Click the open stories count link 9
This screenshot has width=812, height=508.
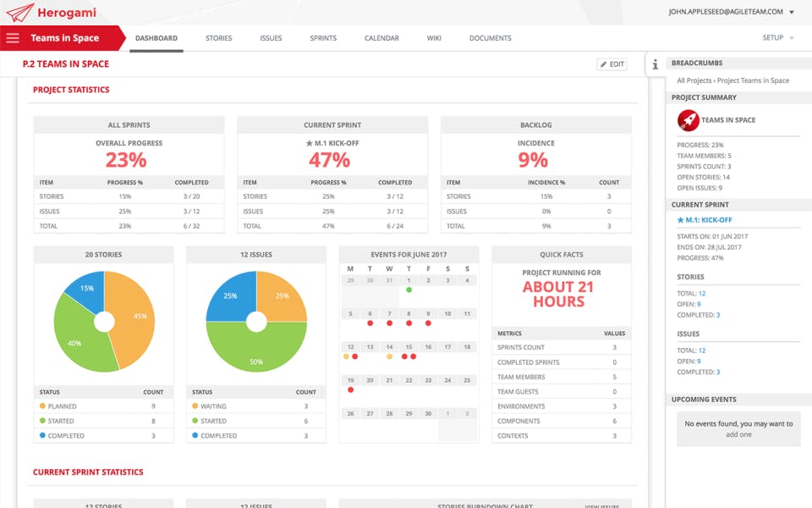click(699, 304)
